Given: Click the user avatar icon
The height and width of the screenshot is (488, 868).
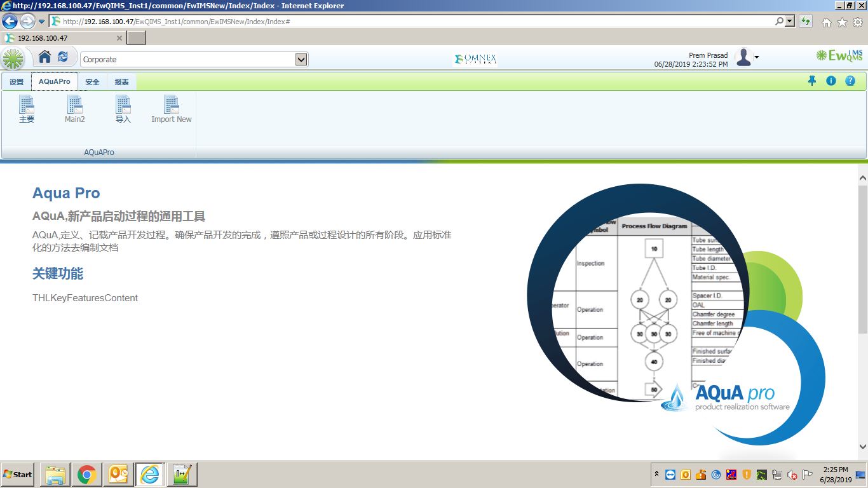Looking at the screenshot, I should pos(743,58).
